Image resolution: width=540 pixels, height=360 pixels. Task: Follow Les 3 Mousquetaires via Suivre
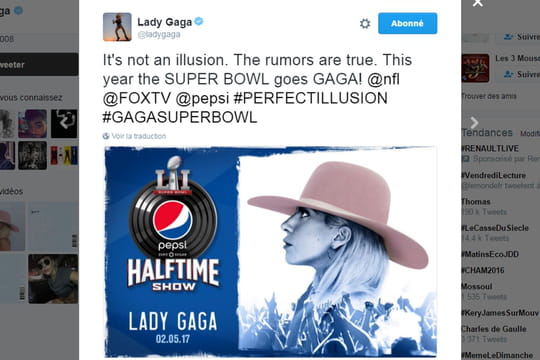[x=520, y=74]
